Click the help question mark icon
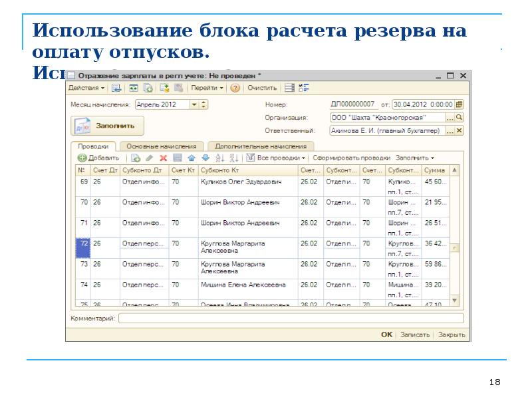 point(235,88)
